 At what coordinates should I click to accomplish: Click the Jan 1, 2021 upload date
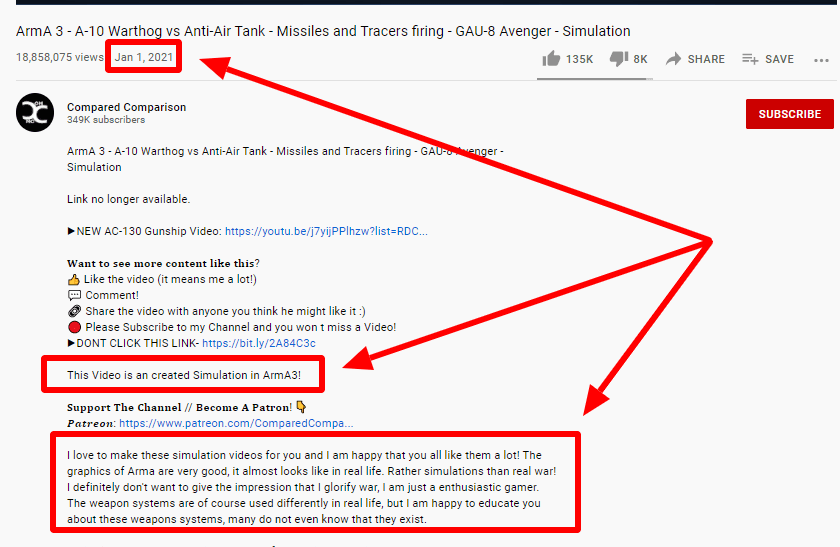pyautogui.click(x=144, y=58)
